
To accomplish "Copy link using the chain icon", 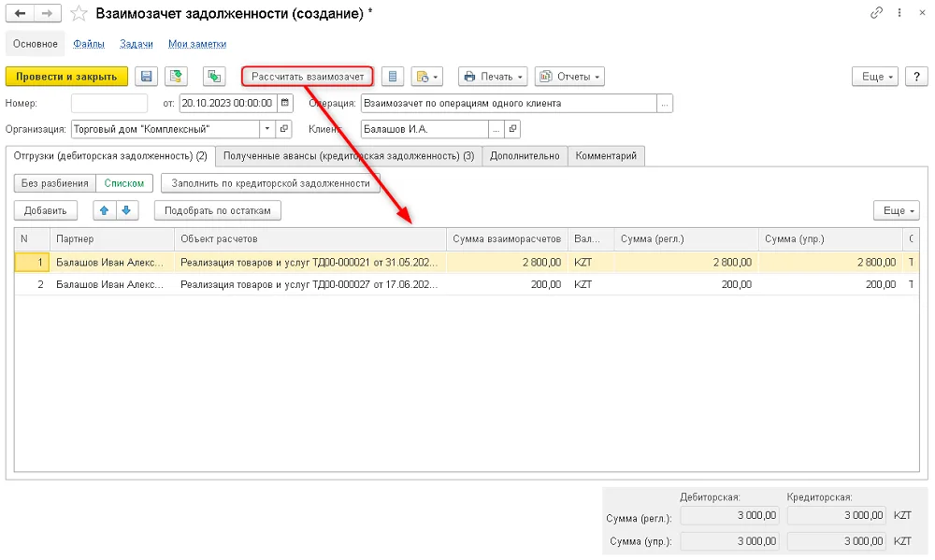I will [x=876, y=12].
